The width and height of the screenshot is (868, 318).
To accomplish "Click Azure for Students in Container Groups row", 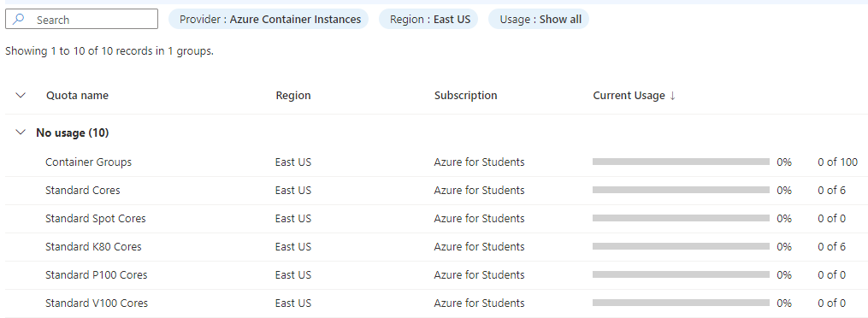I will point(479,162).
